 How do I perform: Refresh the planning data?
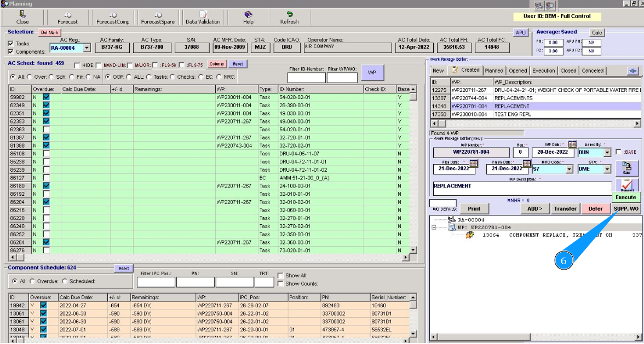pyautogui.click(x=289, y=18)
